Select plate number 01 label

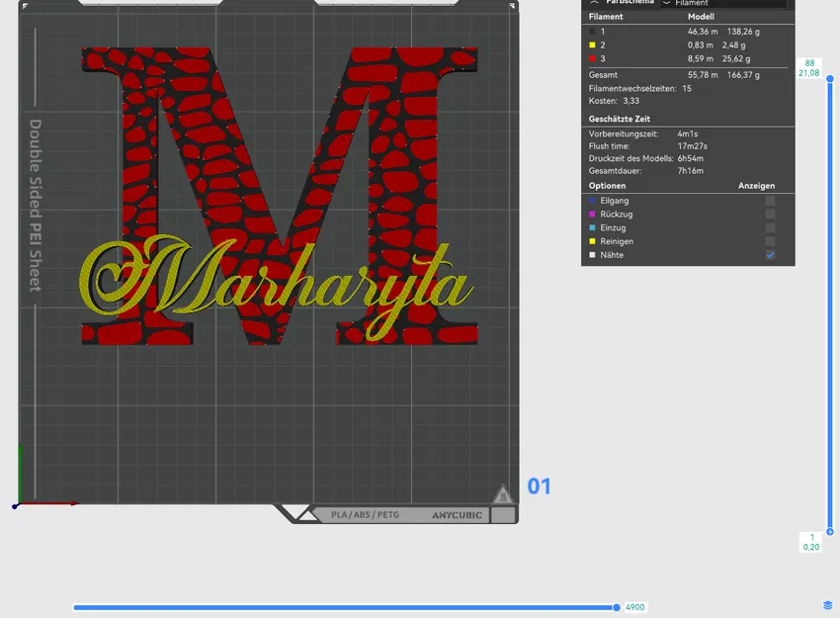pos(539,486)
